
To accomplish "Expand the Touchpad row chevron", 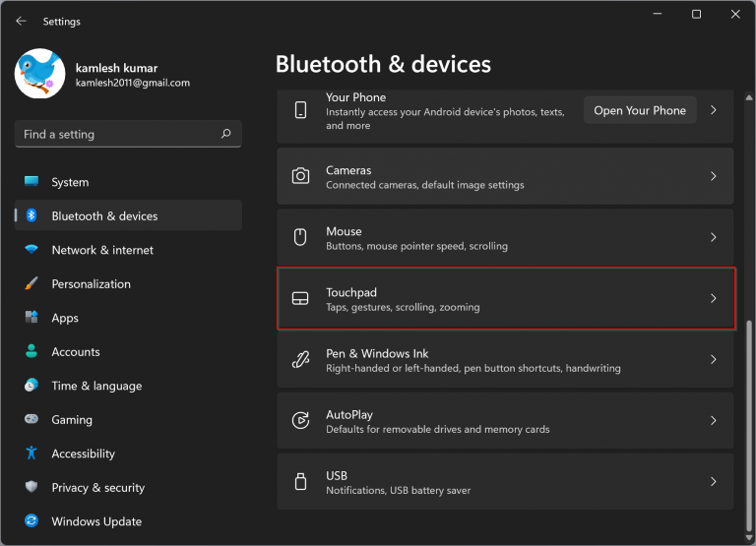I will click(x=714, y=298).
